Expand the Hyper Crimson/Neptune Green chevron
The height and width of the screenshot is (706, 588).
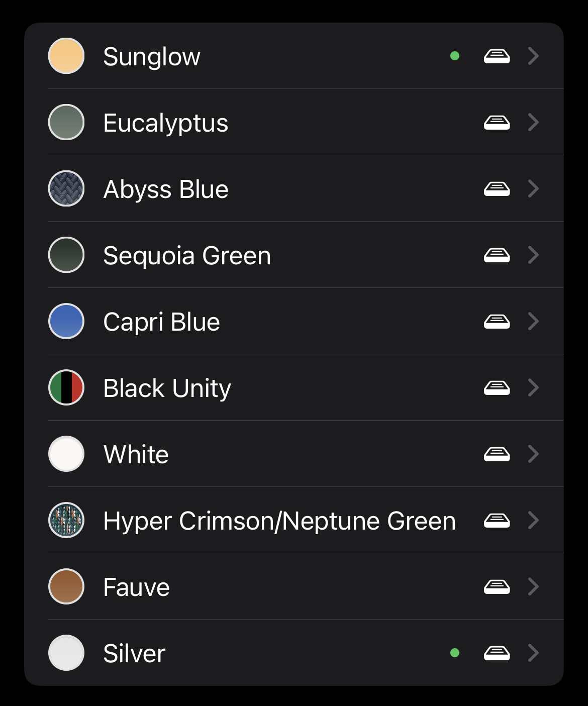click(x=533, y=520)
